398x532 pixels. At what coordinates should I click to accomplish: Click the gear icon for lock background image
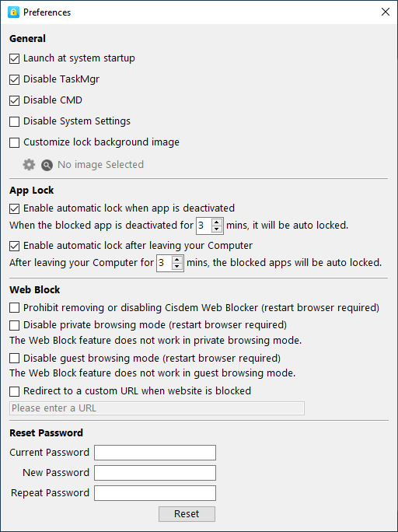click(29, 165)
